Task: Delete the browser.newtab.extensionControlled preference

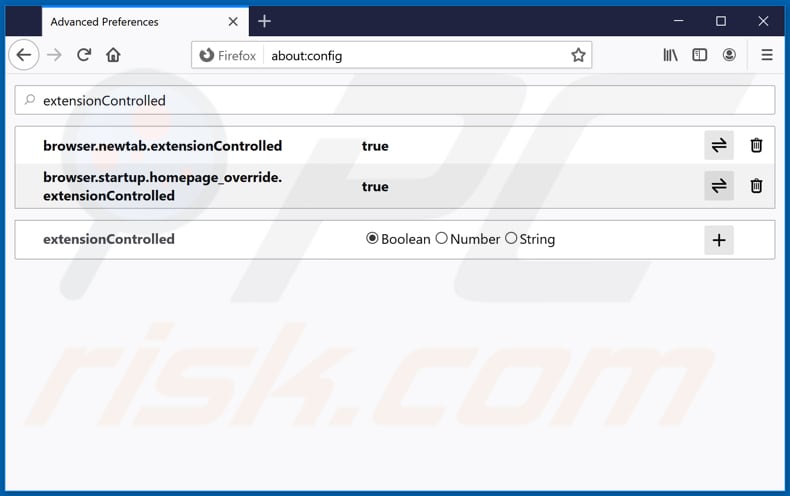Action: [x=756, y=146]
